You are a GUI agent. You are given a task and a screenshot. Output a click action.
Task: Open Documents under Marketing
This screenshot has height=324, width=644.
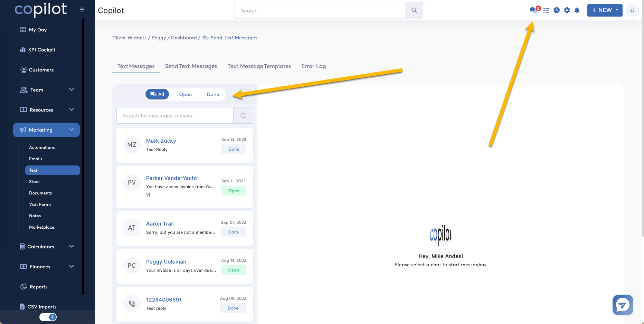pos(40,193)
